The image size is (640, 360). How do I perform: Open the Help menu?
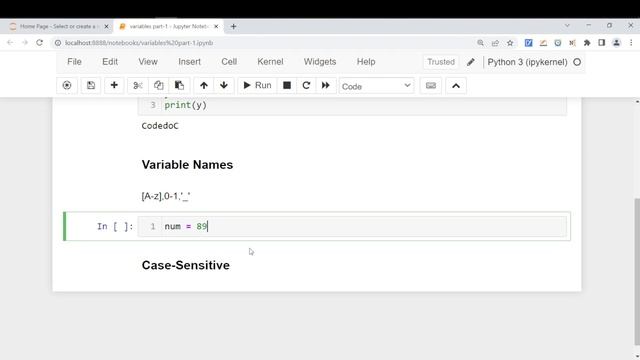(366, 62)
